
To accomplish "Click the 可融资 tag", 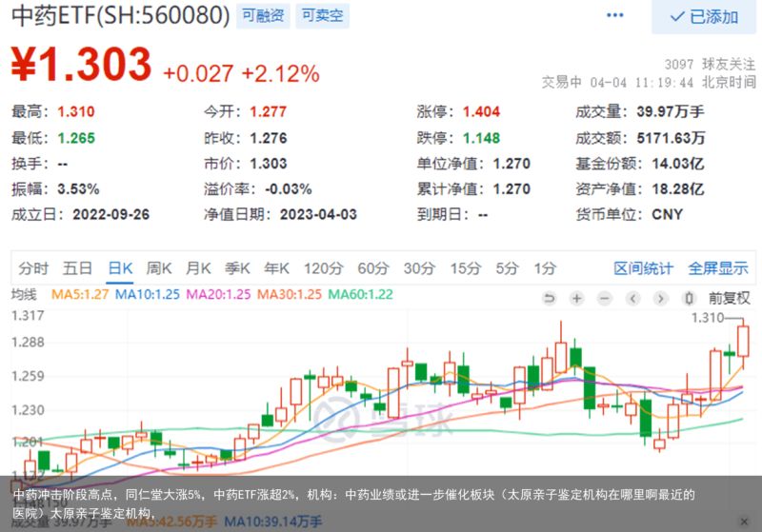I will 263,16.
